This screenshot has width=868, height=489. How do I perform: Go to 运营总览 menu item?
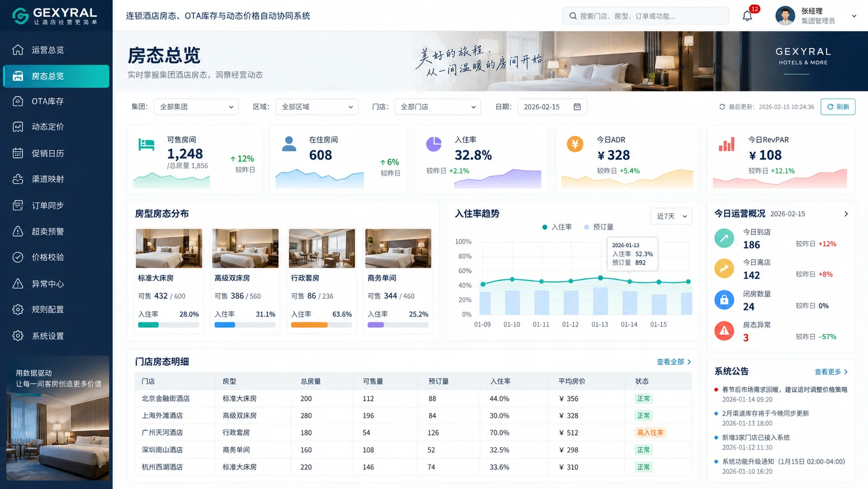(x=56, y=50)
